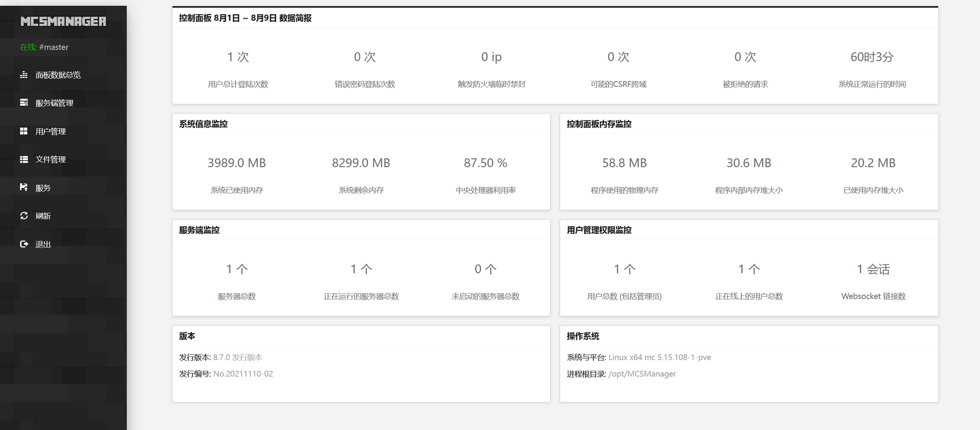Image resolution: width=980 pixels, height=430 pixels.
Task: Click the 服务器总数 label
Action: pyautogui.click(x=237, y=297)
